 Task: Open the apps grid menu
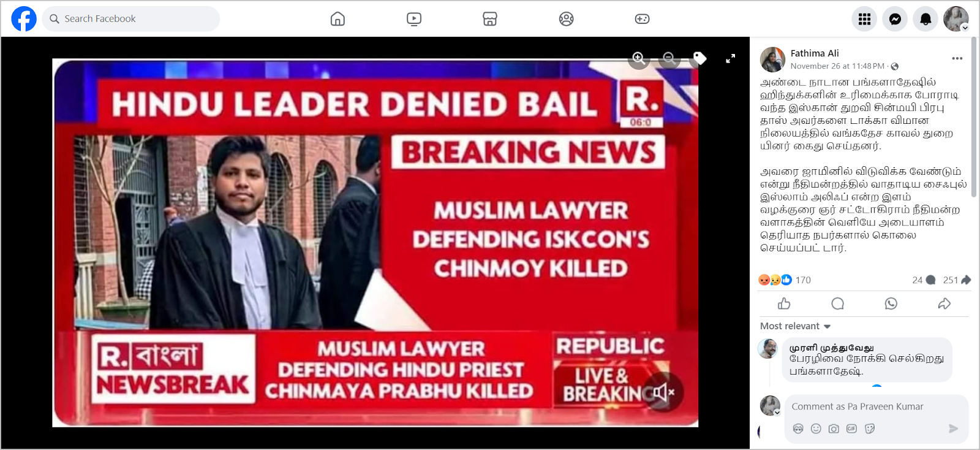[x=864, y=19]
